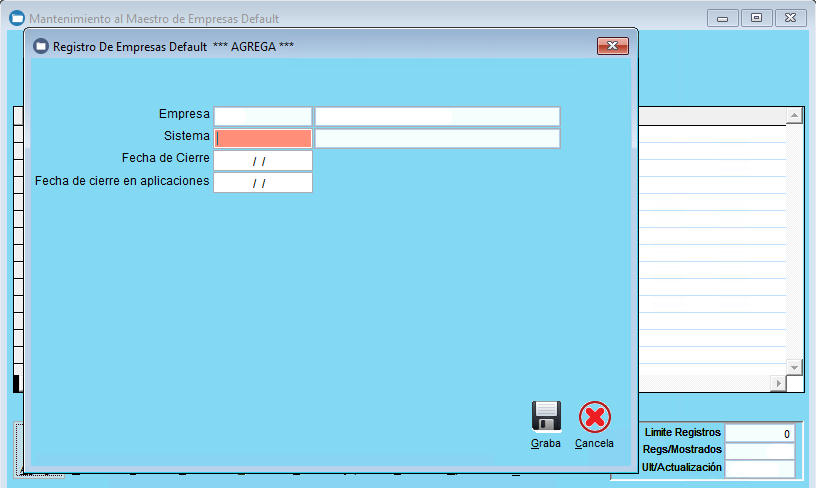
Task: Click the Registro De Empresas dialog title icon
Action: (41, 46)
